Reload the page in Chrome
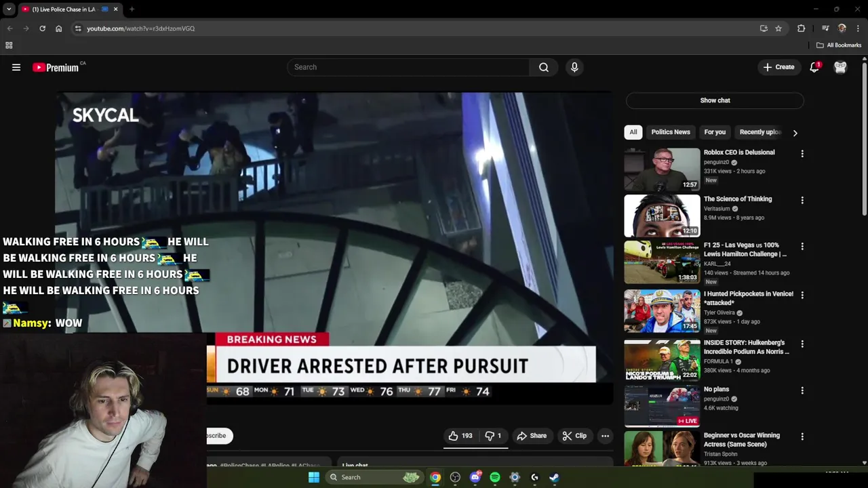The image size is (868, 488). pos(42,28)
